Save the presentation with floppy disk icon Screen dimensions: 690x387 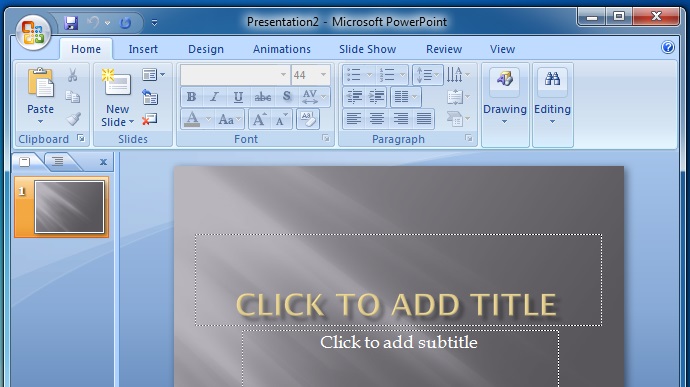71,22
